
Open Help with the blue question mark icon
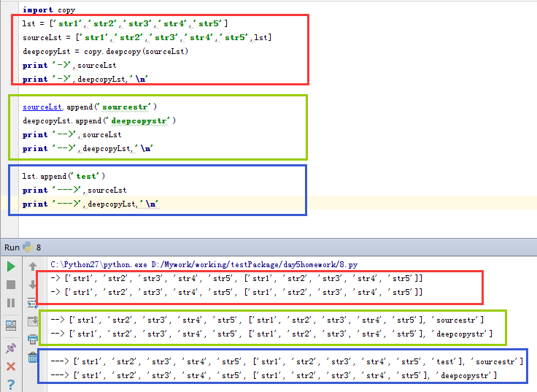coord(11,385)
